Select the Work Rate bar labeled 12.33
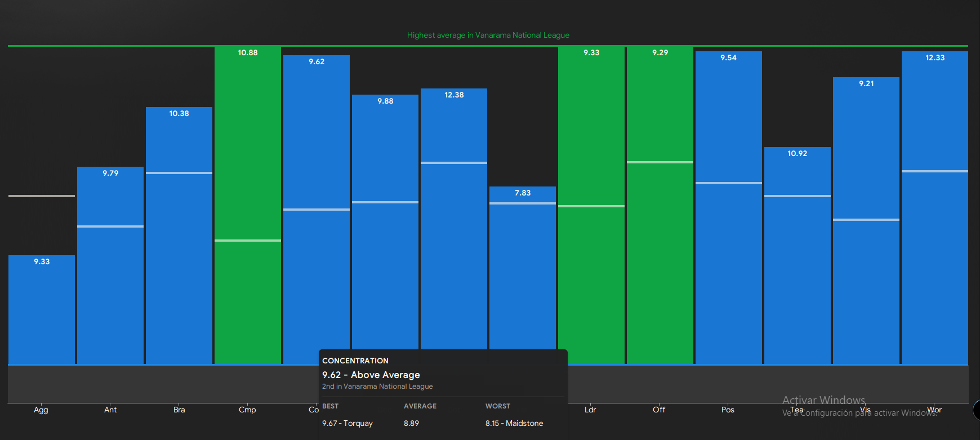The width and height of the screenshot is (980, 440). [x=935, y=207]
